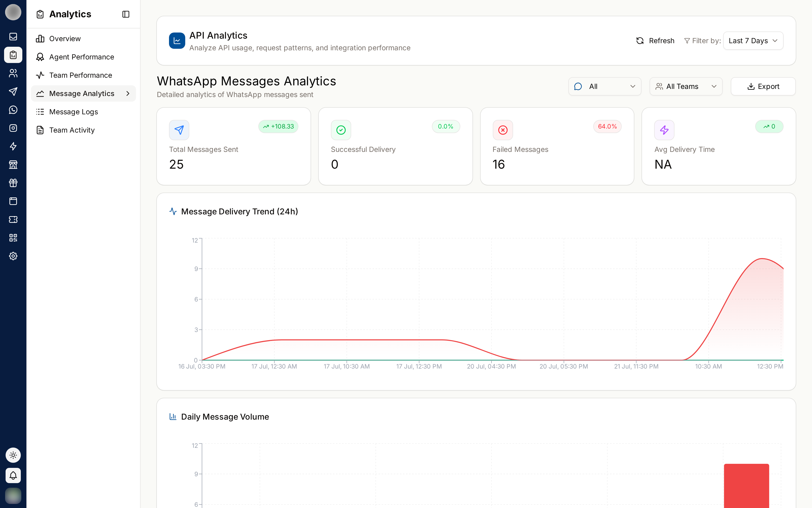Open the inbox icon in left rail
This screenshot has width=812, height=508.
13,36
